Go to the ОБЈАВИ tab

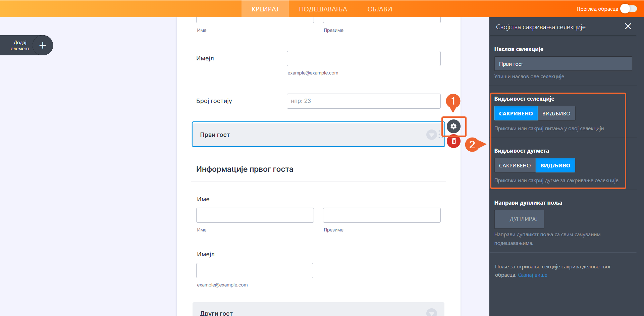click(x=380, y=9)
